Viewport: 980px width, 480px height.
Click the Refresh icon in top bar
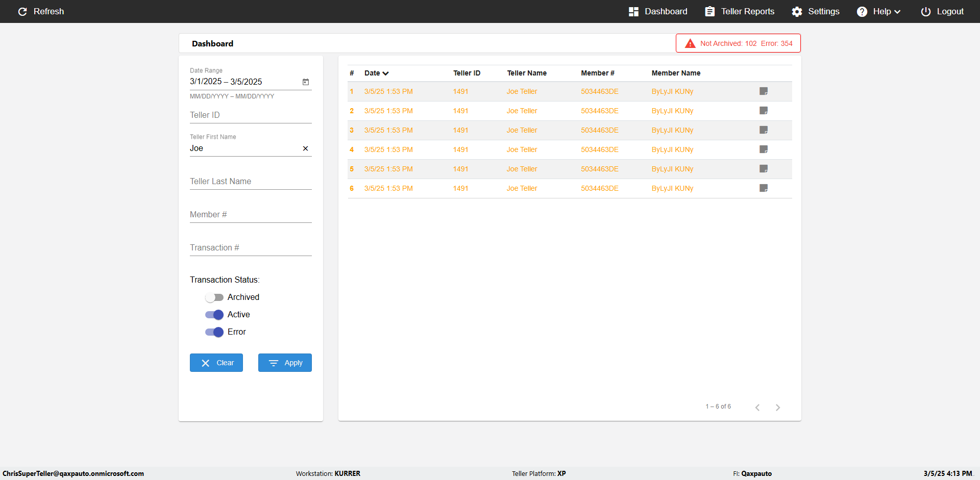22,11
